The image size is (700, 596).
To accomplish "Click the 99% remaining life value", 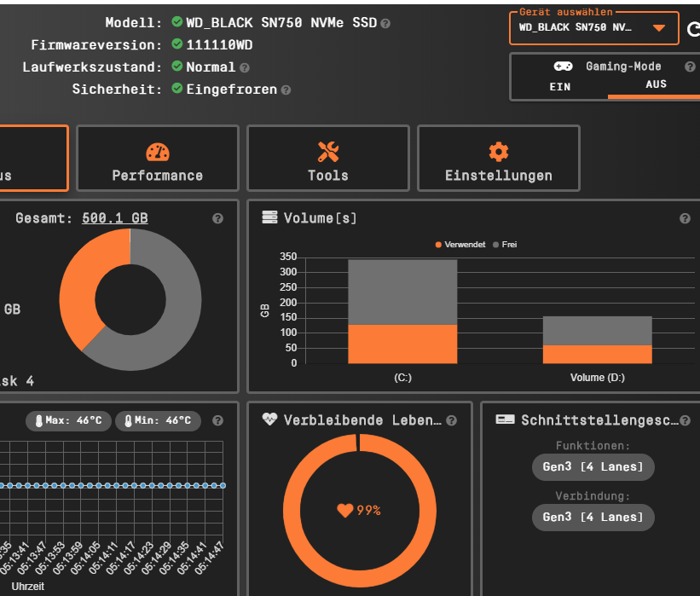I will click(368, 510).
